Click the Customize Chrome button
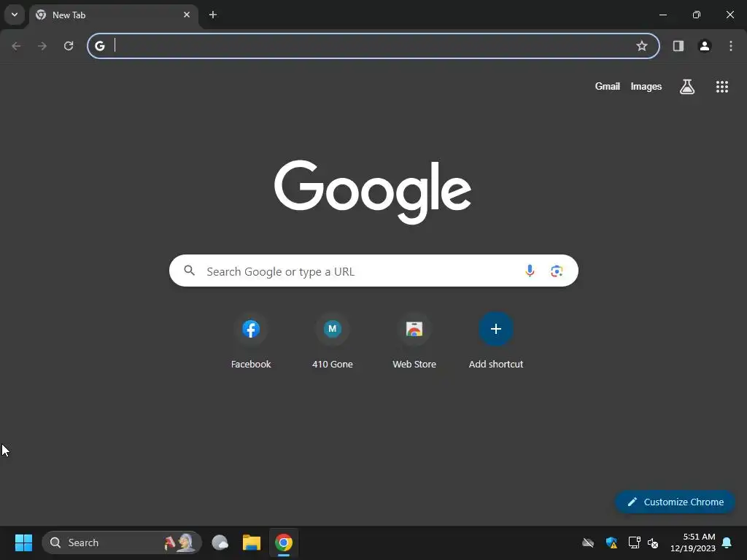 point(675,502)
